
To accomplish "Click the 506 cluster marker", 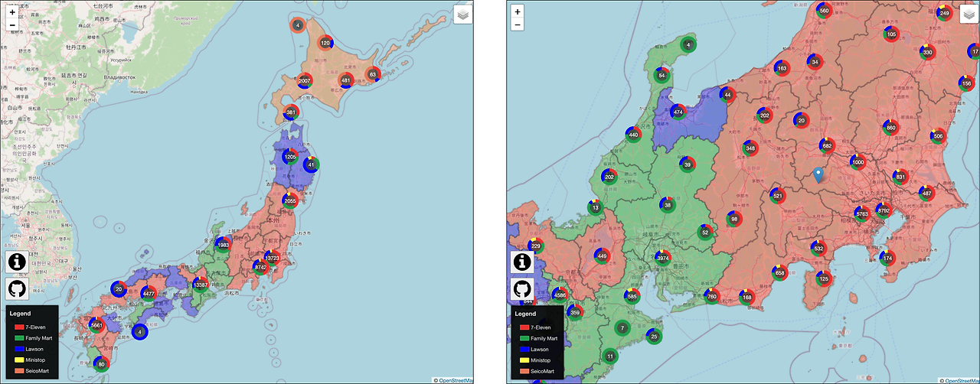I will pyautogui.click(x=939, y=135).
